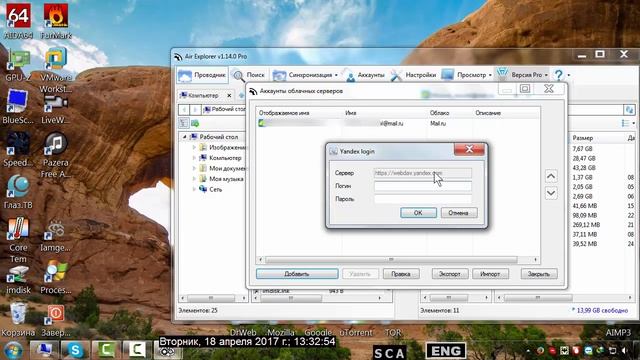This screenshot has height=360, width=640.
Task: Open the Pazera Free Audio shortcut
Action: (x=56, y=154)
